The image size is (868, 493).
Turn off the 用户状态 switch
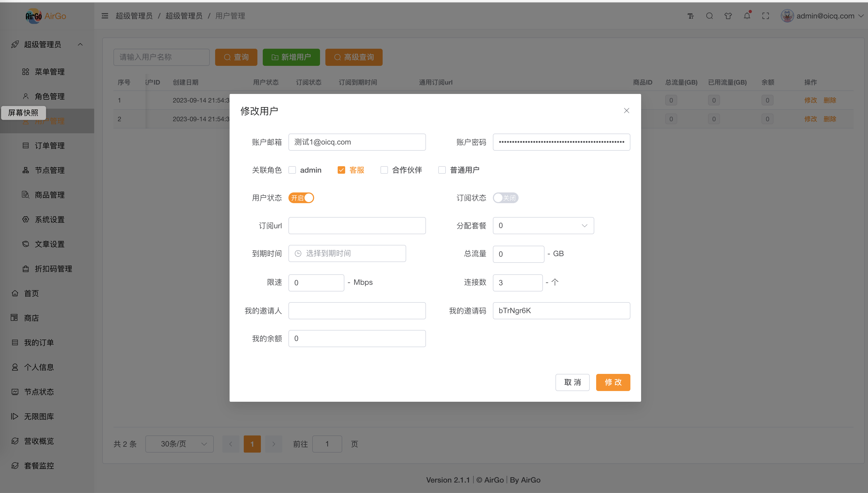point(301,198)
